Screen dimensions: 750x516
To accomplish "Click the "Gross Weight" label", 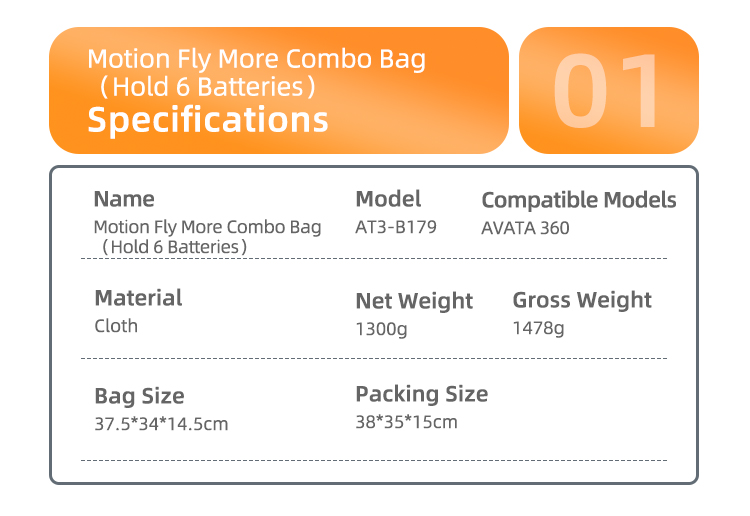I will click(582, 300).
